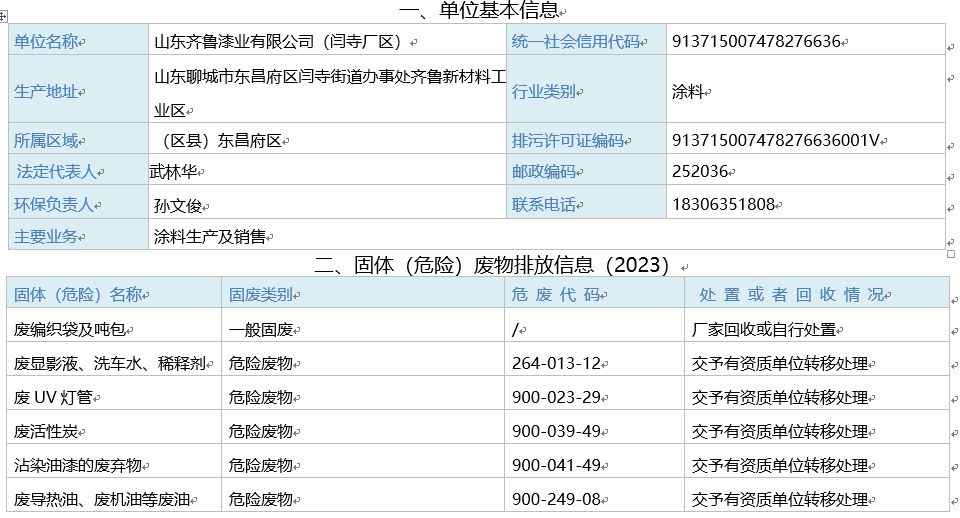
Task: Select waste code 264-013-12
Action: click(x=556, y=363)
